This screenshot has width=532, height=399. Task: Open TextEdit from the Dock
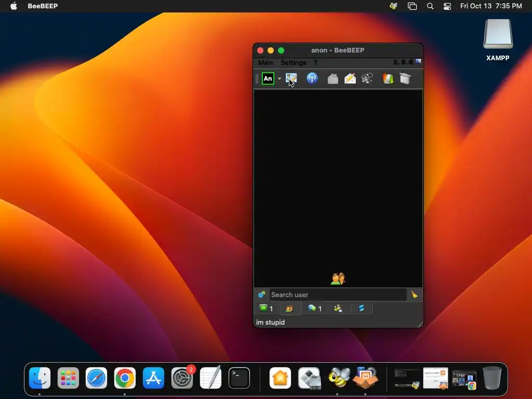(210, 378)
